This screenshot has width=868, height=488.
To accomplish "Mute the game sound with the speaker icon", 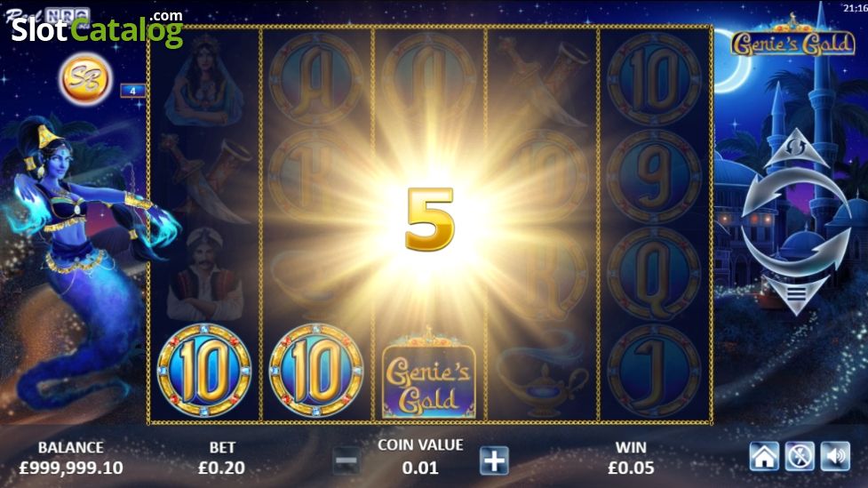I will tap(835, 457).
